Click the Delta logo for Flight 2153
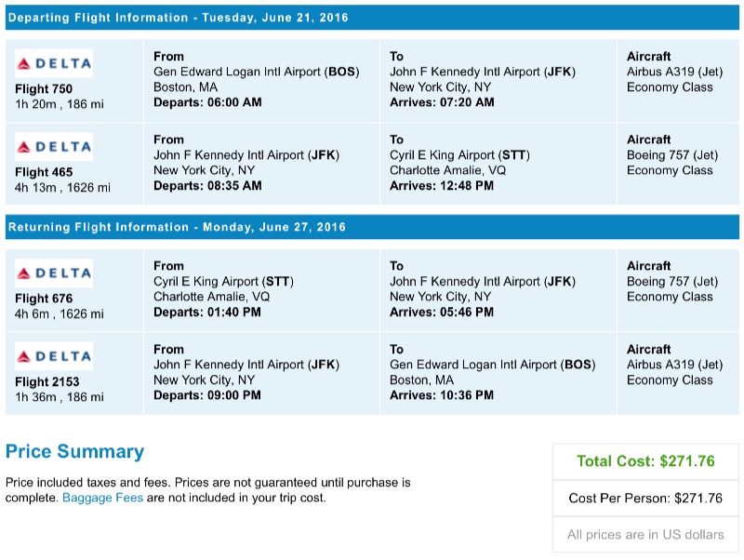The height and width of the screenshot is (560, 744). [54, 355]
